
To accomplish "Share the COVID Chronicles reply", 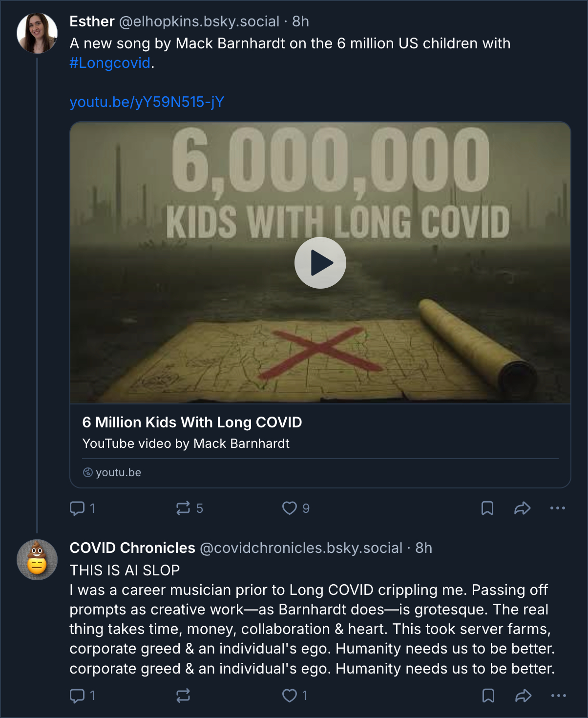I will [523, 696].
